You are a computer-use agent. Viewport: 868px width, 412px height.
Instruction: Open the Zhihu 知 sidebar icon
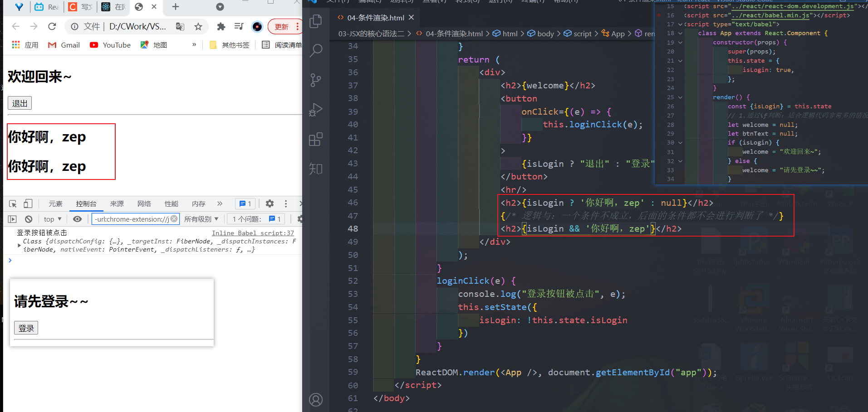click(x=316, y=169)
